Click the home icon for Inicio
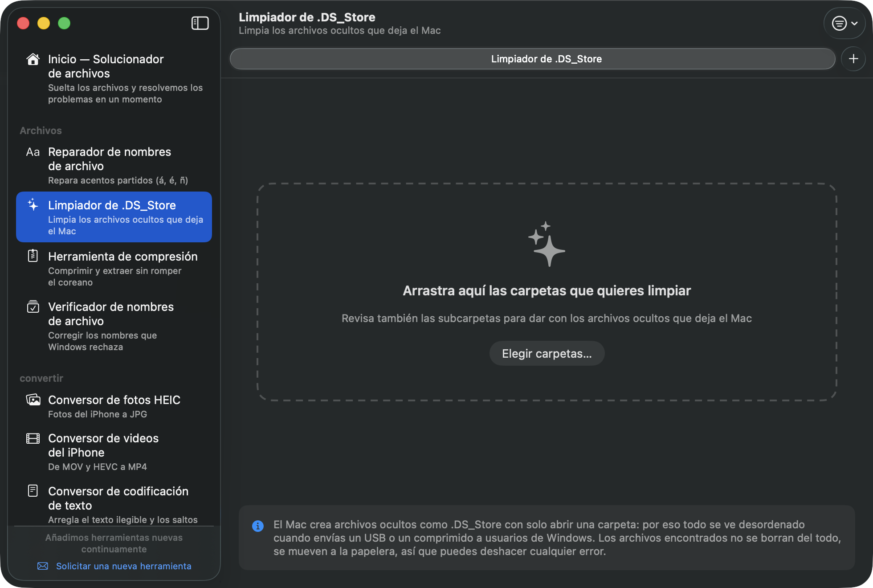Screen dimensions: 873x588 tap(33, 59)
